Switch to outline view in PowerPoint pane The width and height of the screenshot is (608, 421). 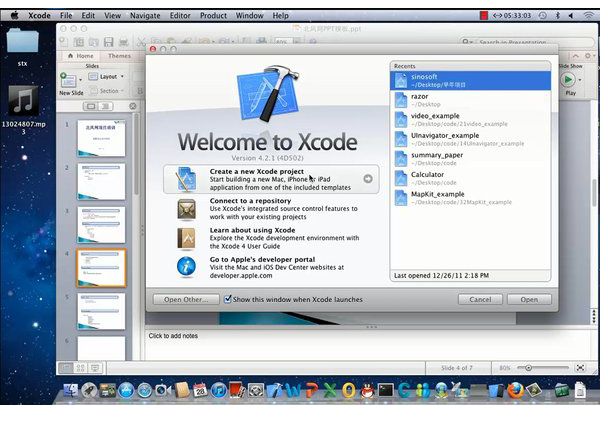coord(106,106)
